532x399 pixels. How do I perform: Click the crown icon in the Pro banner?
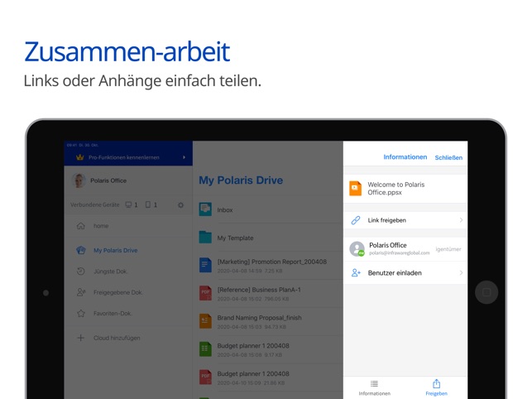tap(79, 157)
